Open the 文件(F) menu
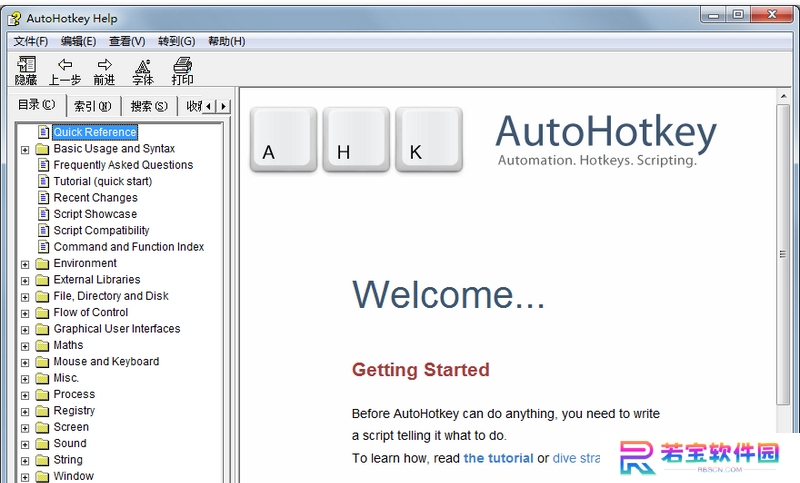The height and width of the screenshot is (483, 800). point(31,41)
